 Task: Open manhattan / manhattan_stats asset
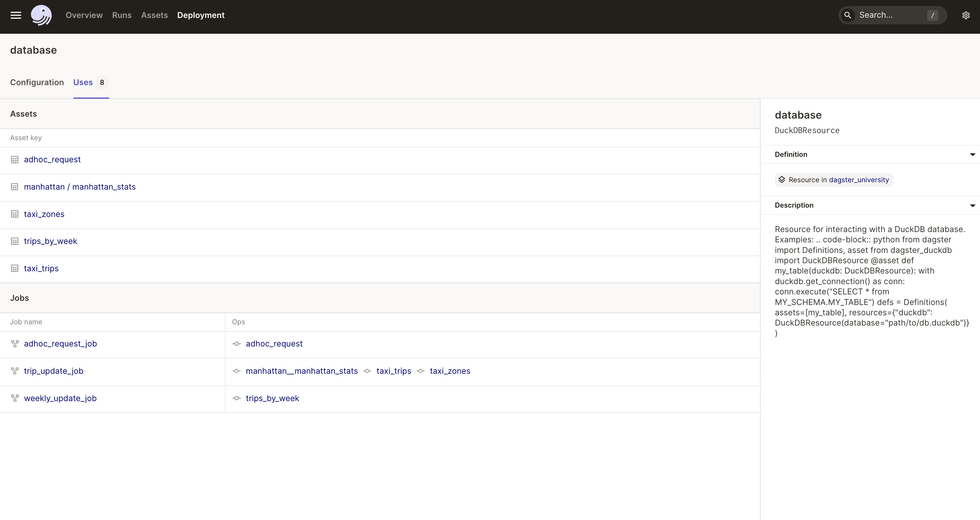pyautogui.click(x=79, y=187)
